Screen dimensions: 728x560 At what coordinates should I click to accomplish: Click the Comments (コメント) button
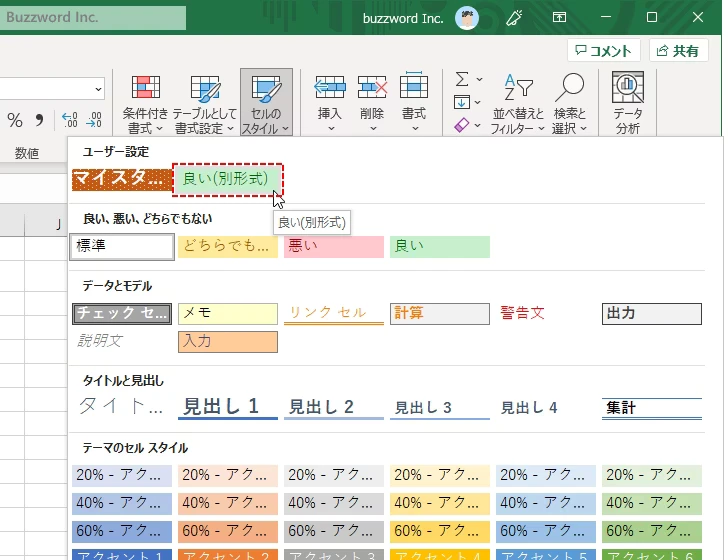click(604, 51)
